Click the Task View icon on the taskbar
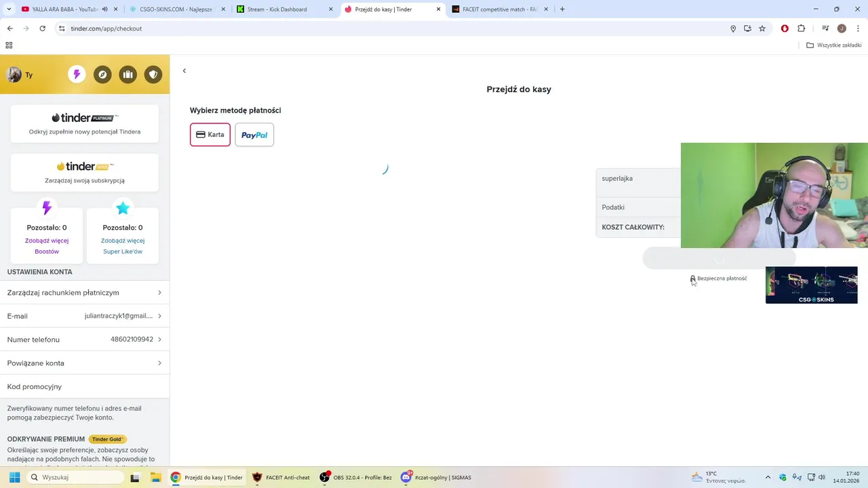The width and height of the screenshot is (868, 488). tap(134, 477)
